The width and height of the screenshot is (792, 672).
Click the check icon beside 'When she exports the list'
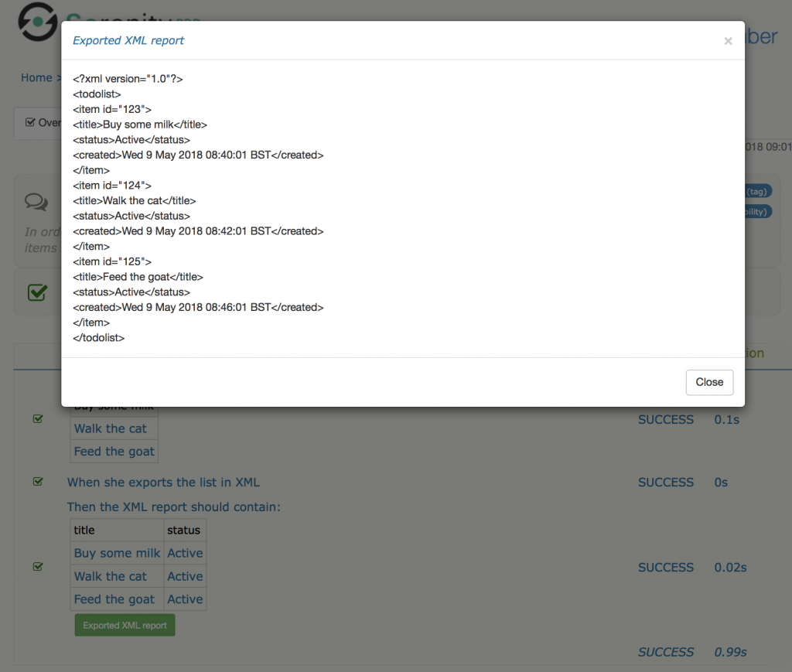[x=38, y=482]
